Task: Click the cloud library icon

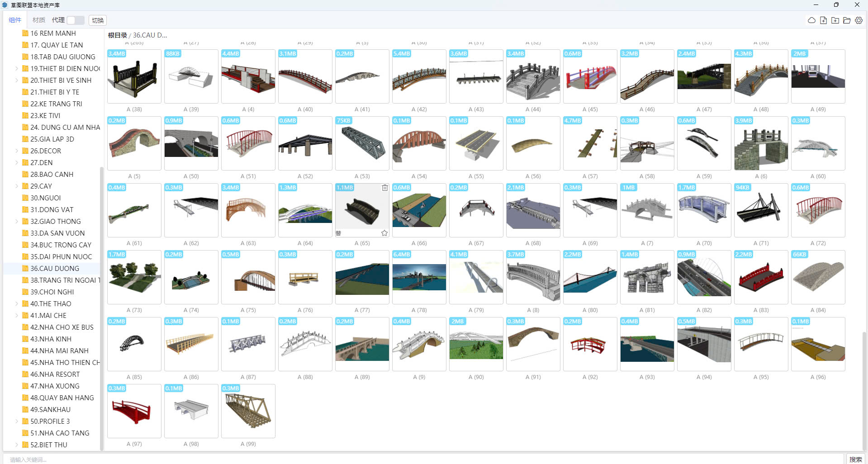Action: pyautogui.click(x=811, y=20)
